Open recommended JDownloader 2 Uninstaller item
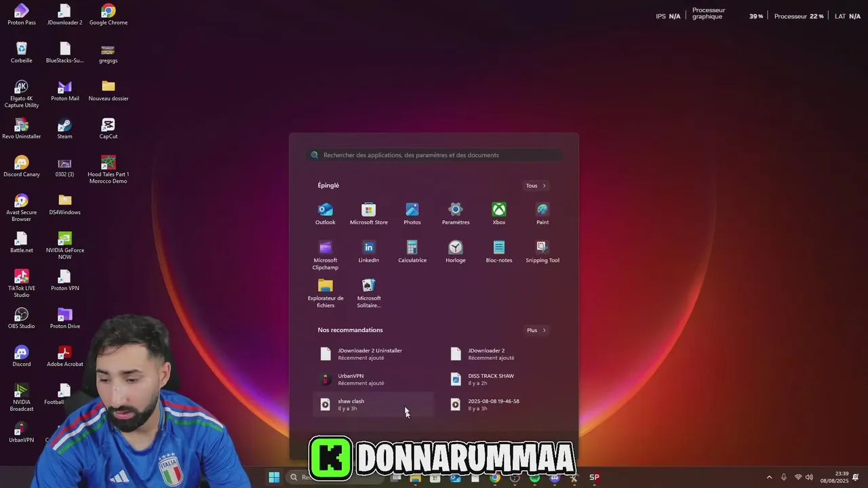Viewport: 868px width, 488px height. point(373,354)
